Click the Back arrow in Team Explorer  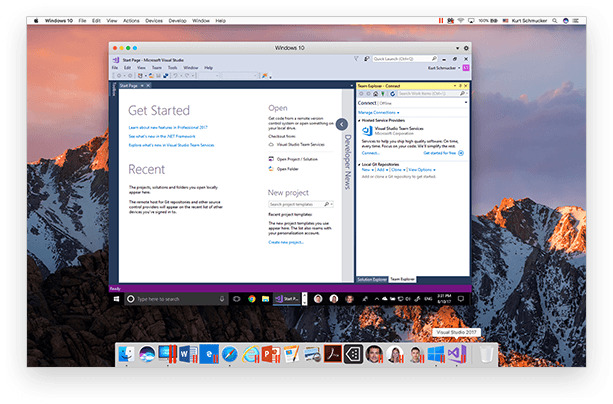[361, 94]
